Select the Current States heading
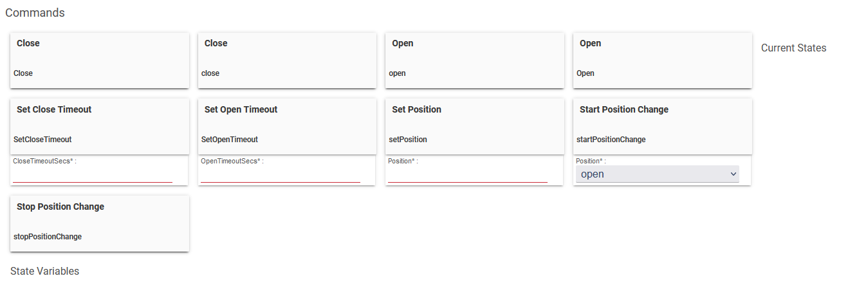Image resolution: width=868 pixels, height=285 pixels. [793, 48]
